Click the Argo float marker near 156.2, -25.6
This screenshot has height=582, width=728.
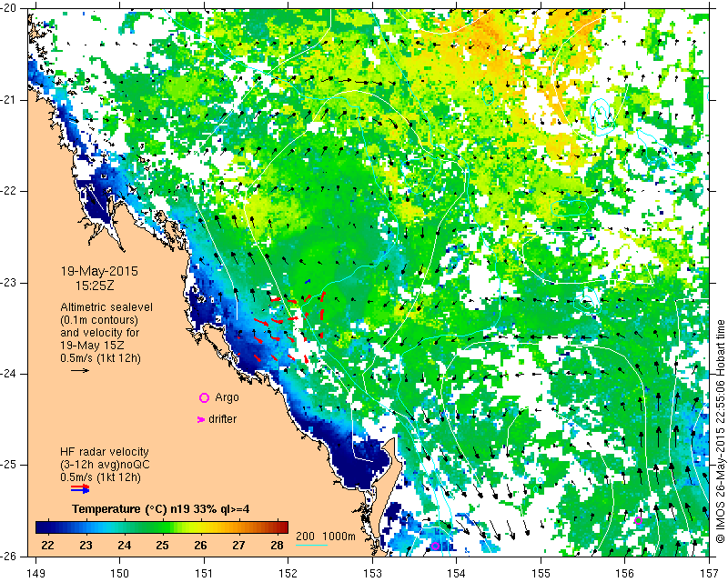click(639, 520)
